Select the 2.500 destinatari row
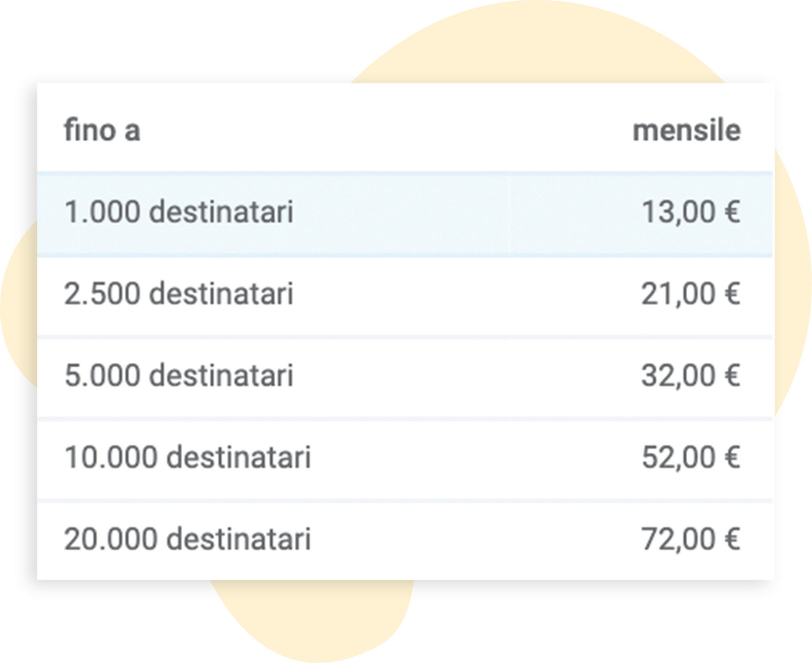Viewport: 812px width, 663px height. pos(405,297)
